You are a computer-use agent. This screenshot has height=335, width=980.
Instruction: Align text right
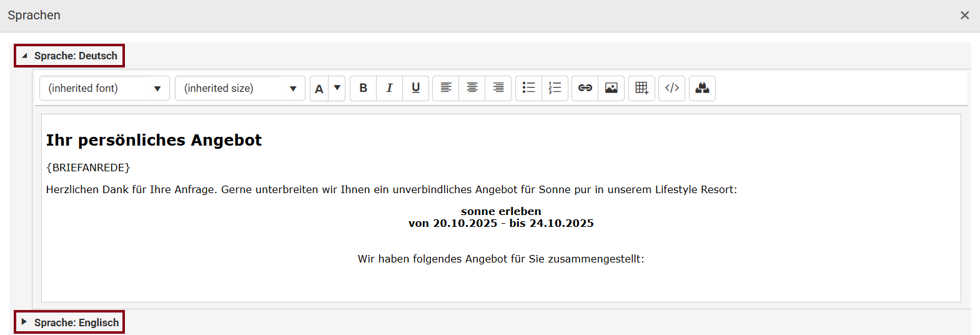coord(498,88)
